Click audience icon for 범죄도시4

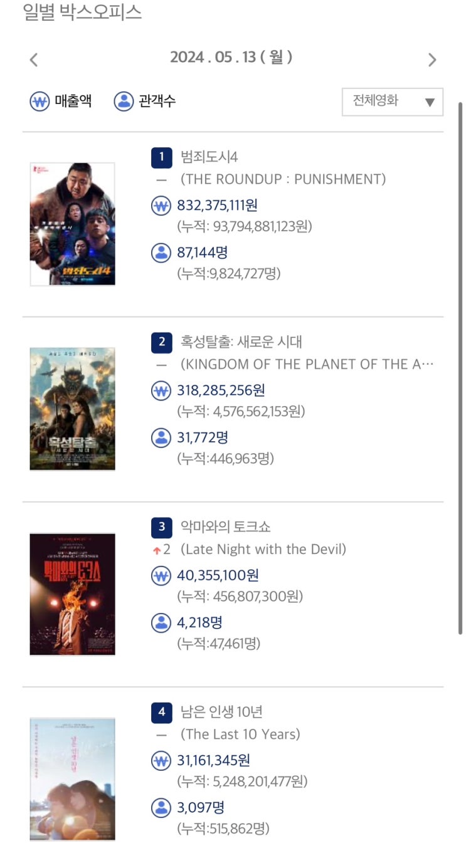pyautogui.click(x=161, y=253)
